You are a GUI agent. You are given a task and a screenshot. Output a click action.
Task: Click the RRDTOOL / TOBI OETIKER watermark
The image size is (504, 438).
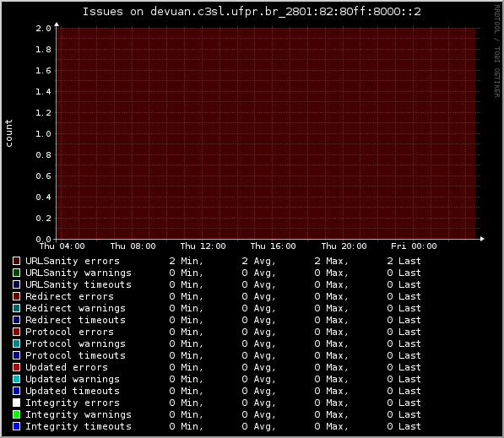497,51
